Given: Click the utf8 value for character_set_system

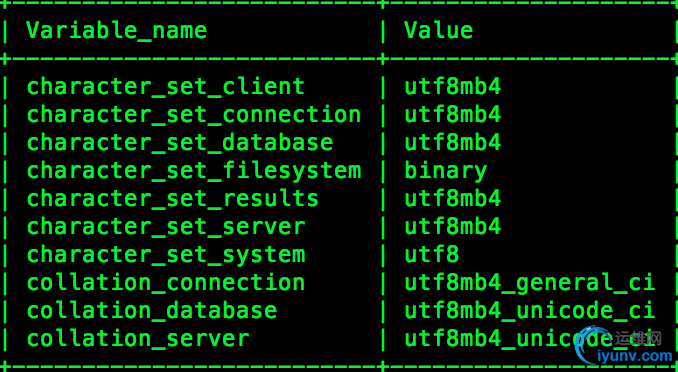Looking at the screenshot, I should (x=432, y=255).
